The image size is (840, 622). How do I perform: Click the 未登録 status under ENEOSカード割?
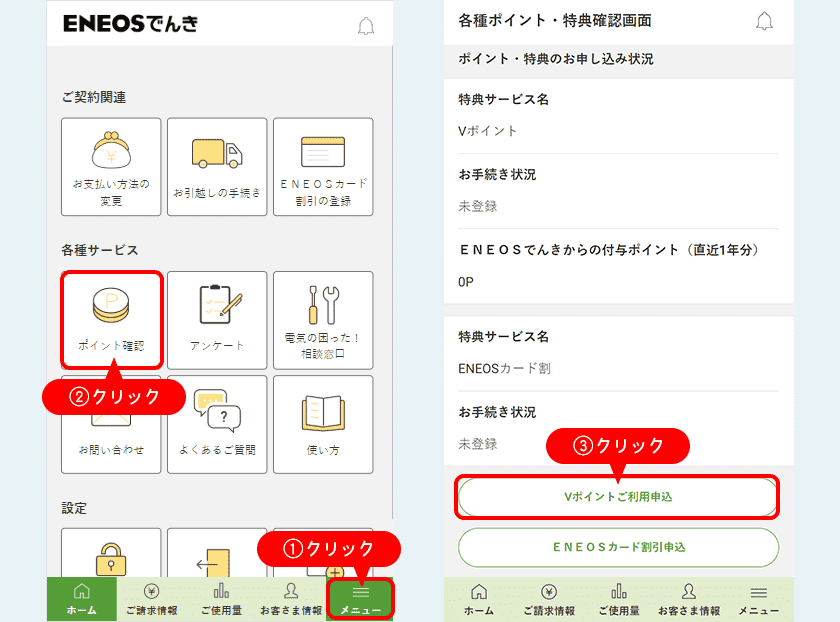coord(478,444)
